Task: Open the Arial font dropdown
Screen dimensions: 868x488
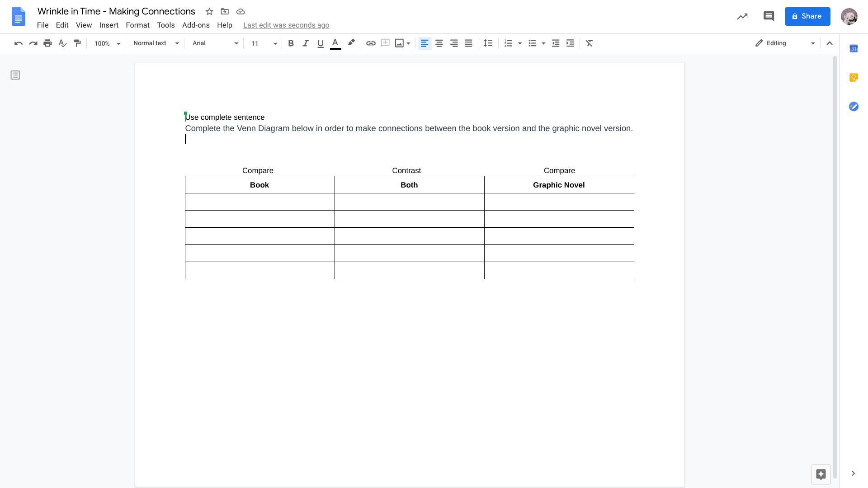Action: [x=215, y=43]
